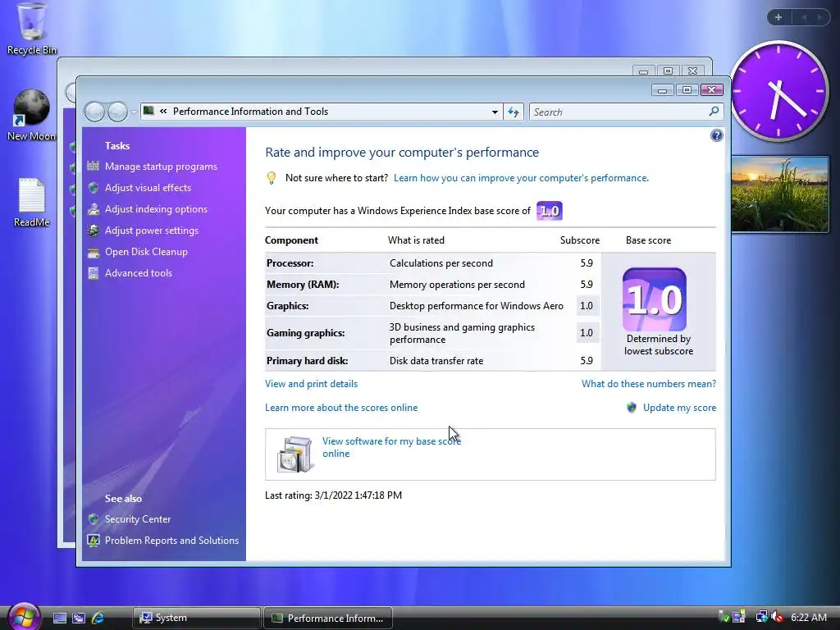Click the Forward navigation button
The image size is (840, 630).
tap(117, 112)
